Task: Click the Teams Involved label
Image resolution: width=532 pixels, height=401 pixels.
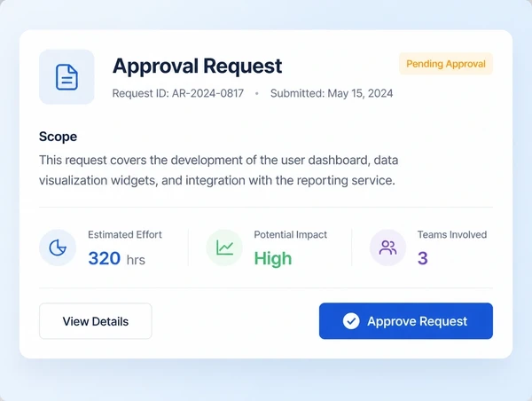Action: point(452,234)
